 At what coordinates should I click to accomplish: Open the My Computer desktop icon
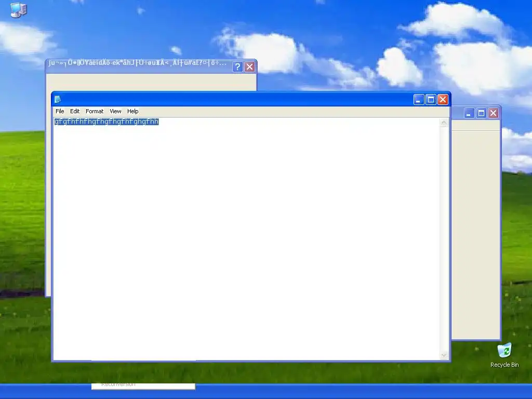[19, 10]
